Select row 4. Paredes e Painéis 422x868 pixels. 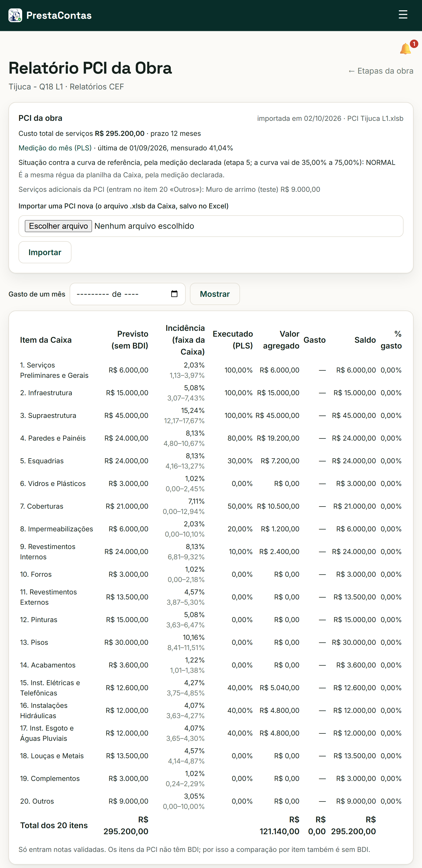[211, 438]
